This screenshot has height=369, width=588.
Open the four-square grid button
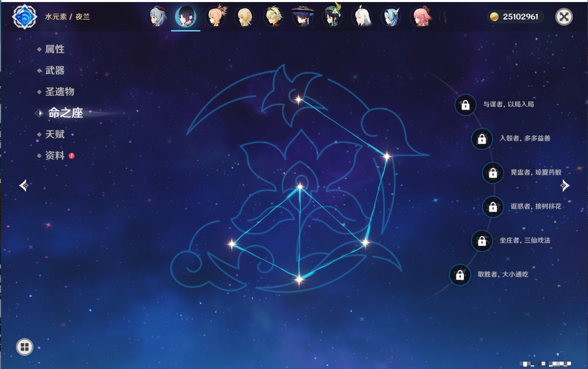click(x=24, y=347)
